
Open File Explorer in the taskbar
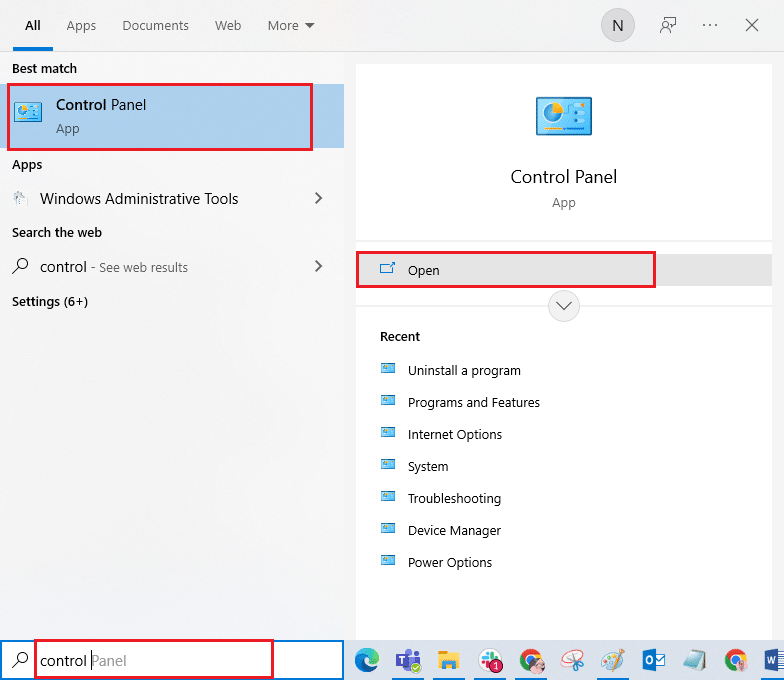(x=449, y=660)
